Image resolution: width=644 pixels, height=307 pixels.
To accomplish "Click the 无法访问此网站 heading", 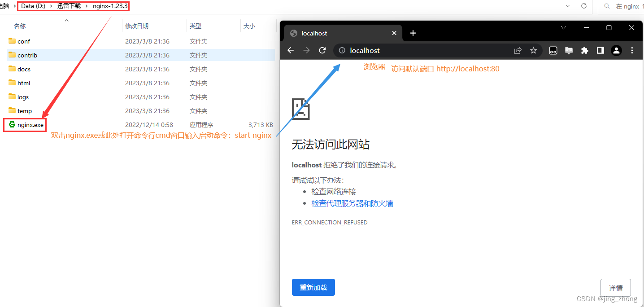I will 331,145.
